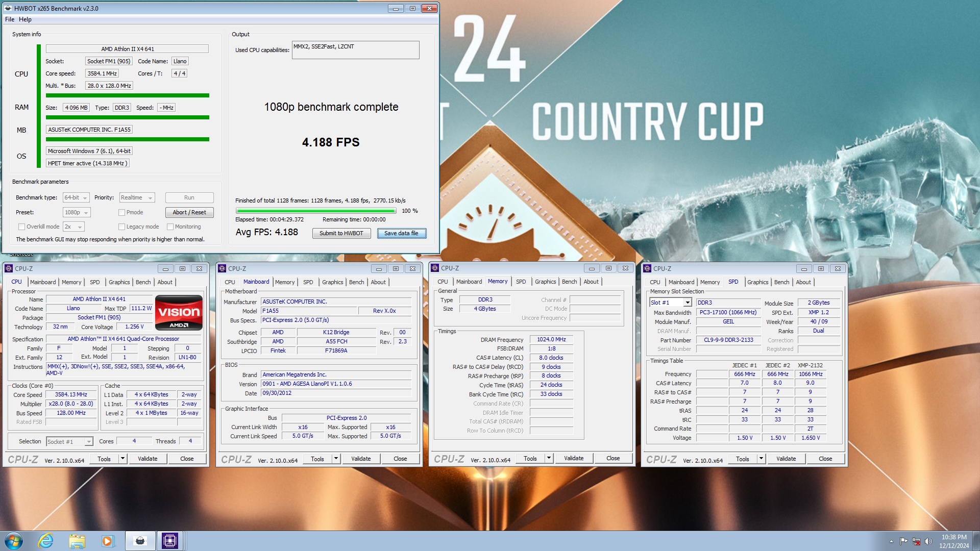The width and height of the screenshot is (980, 551).
Task: Open the Socket #1 selection dropdown
Action: (x=69, y=441)
